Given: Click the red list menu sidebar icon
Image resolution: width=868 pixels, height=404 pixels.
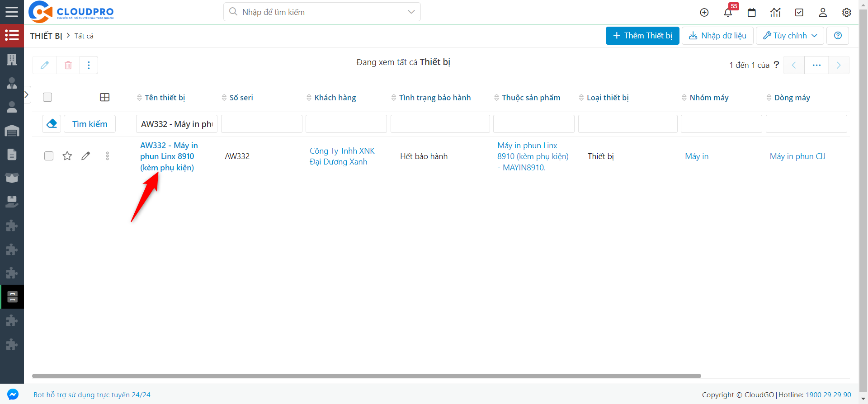Looking at the screenshot, I should (x=12, y=35).
